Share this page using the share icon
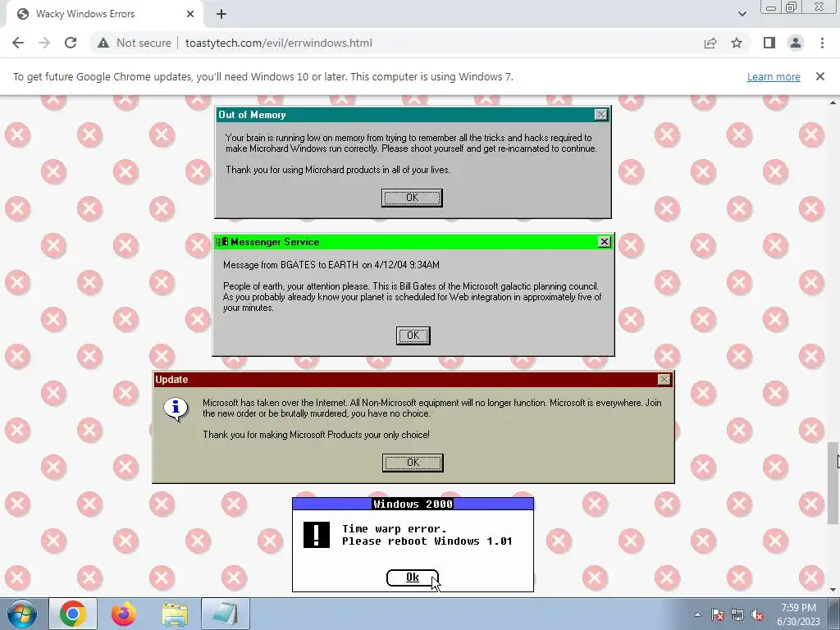Image resolution: width=840 pixels, height=630 pixels. pos(710,43)
